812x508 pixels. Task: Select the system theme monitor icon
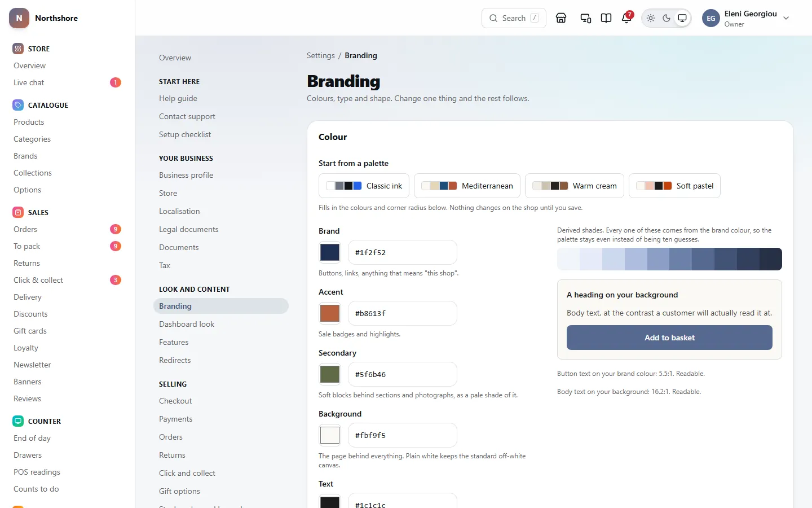pyautogui.click(x=682, y=18)
